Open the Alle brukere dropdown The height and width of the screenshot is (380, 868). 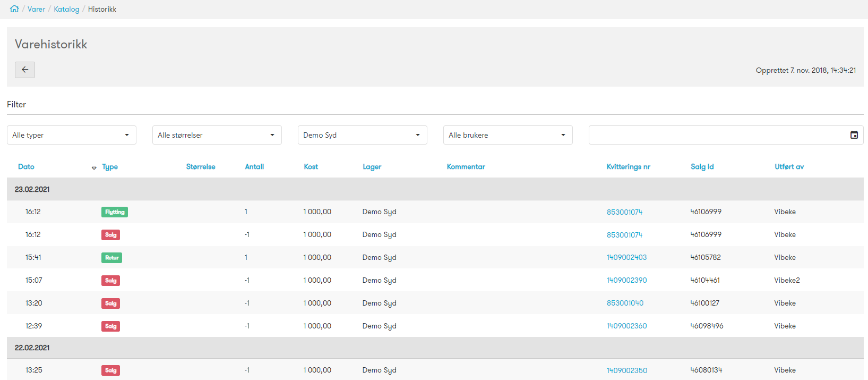pos(508,135)
